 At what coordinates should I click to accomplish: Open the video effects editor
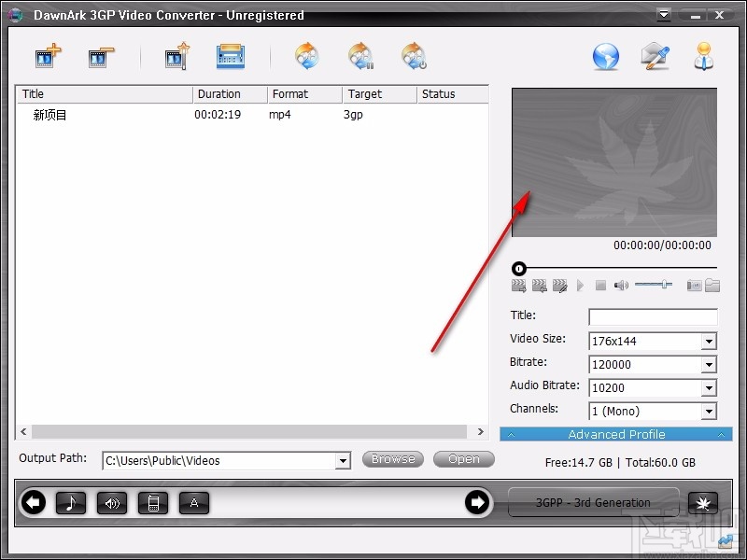click(x=176, y=56)
